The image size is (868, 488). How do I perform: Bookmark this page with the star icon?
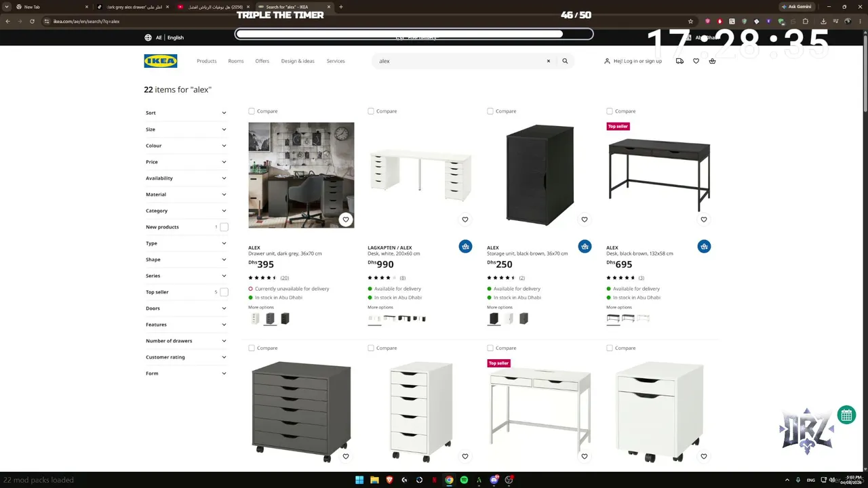point(690,21)
